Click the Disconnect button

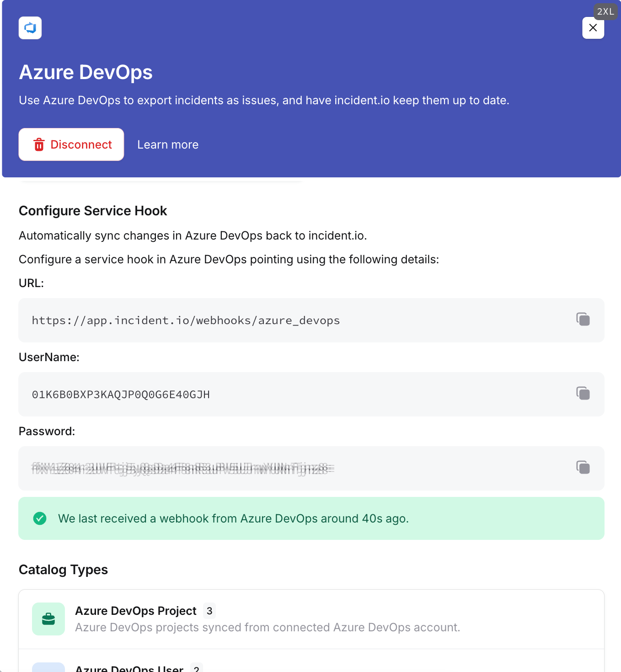pos(71,144)
